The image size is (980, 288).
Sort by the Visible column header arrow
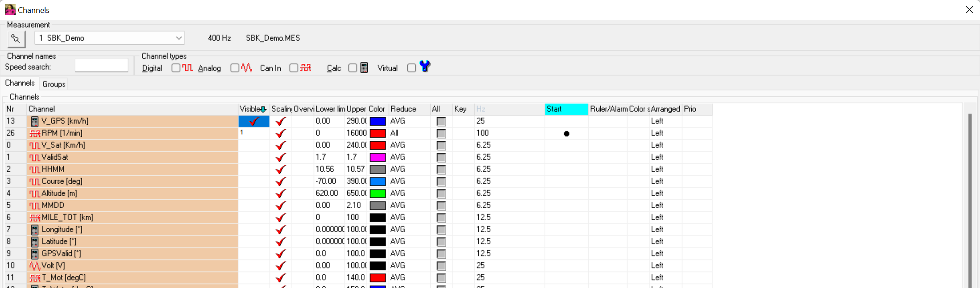pos(263,110)
